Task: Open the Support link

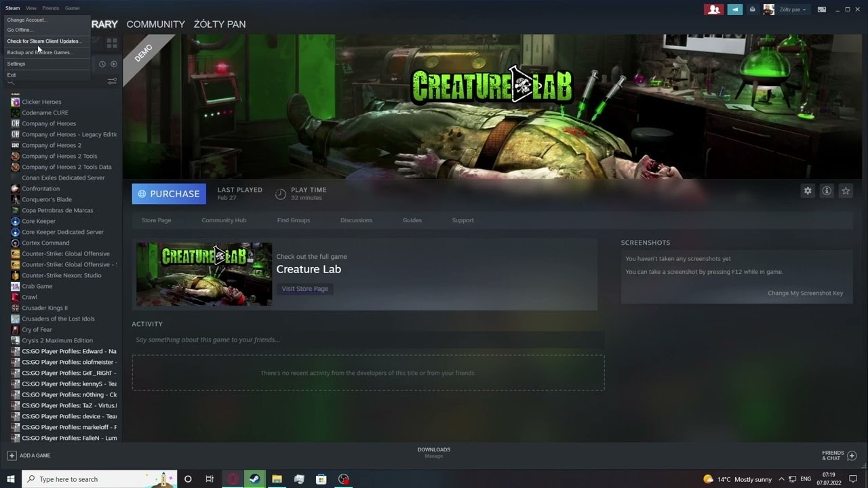Action: (x=463, y=220)
